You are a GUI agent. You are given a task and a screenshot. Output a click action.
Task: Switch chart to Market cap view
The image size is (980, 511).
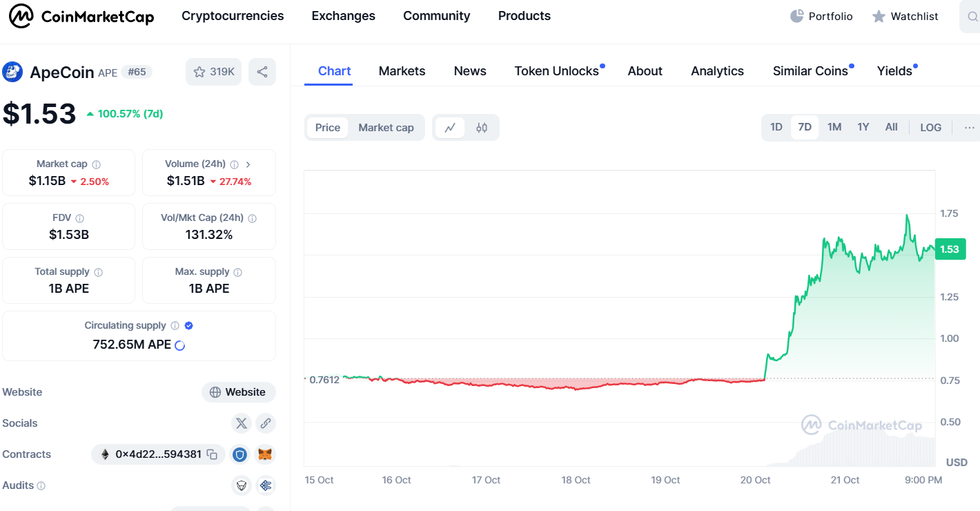pos(386,128)
